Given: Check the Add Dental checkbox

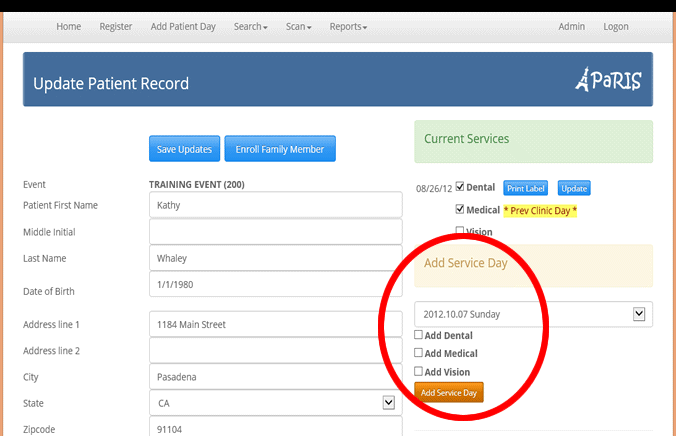Looking at the screenshot, I should [x=419, y=335].
